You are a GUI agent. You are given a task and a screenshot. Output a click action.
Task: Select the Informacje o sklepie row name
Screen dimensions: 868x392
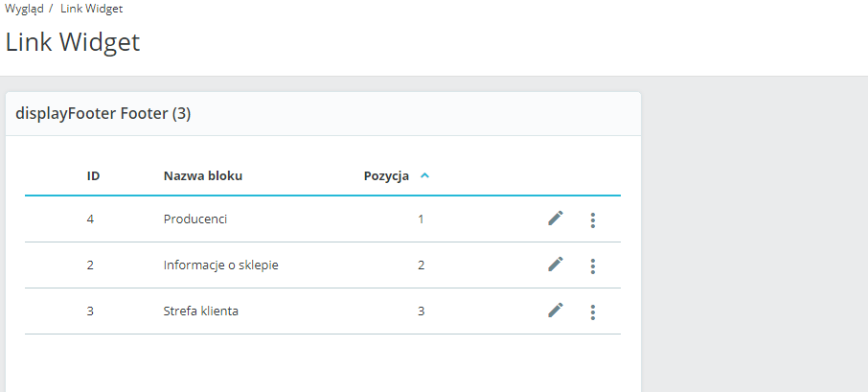point(220,265)
